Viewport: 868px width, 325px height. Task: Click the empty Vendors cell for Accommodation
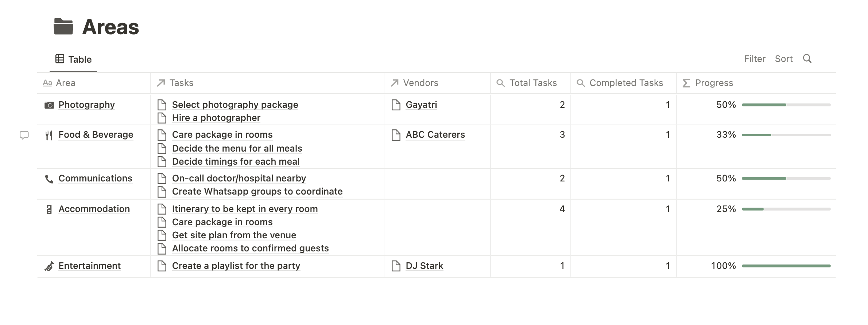click(x=437, y=227)
